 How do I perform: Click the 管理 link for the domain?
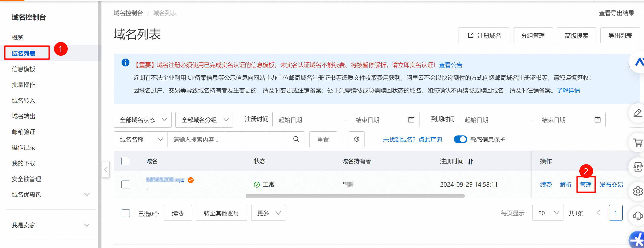coord(586,184)
